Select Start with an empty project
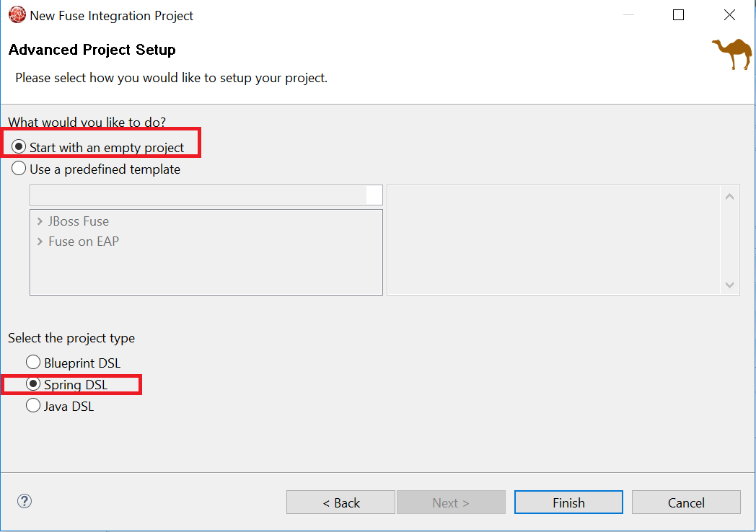The width and height of the screenshot is (756, 532). pos(19,147)
